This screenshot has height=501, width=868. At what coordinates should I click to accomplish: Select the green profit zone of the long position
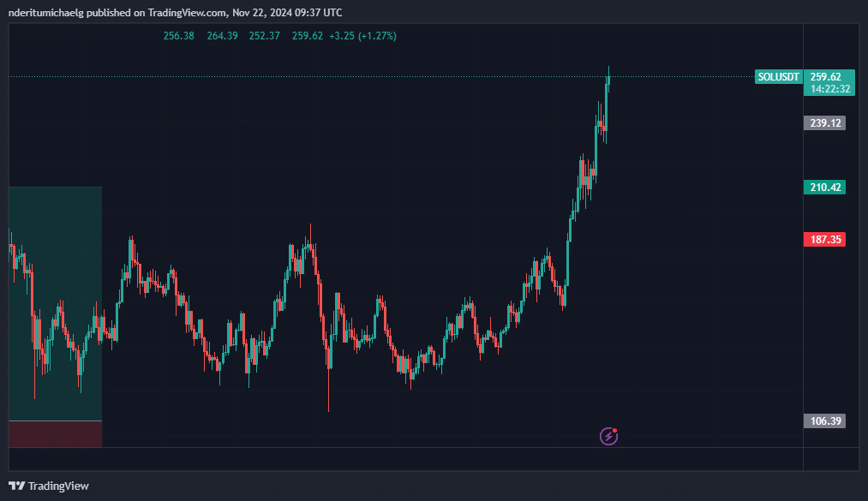[56, 303]
